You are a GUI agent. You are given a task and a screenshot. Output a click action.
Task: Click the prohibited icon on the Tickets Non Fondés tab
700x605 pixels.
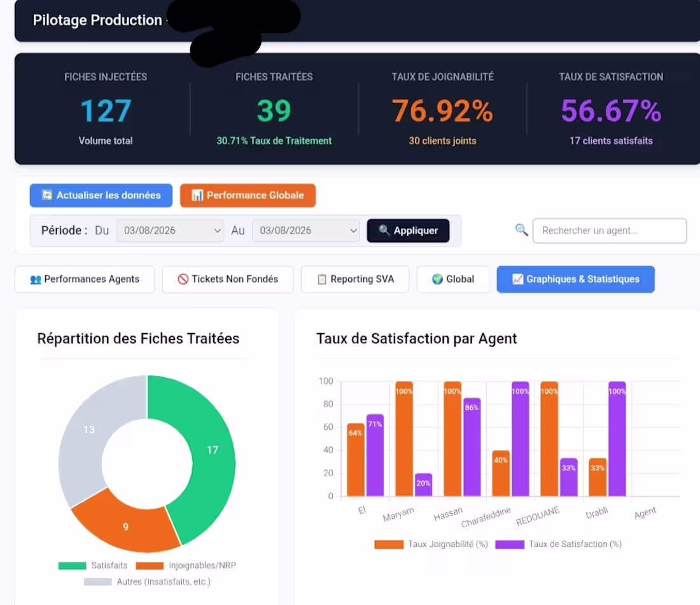point(183,280)
